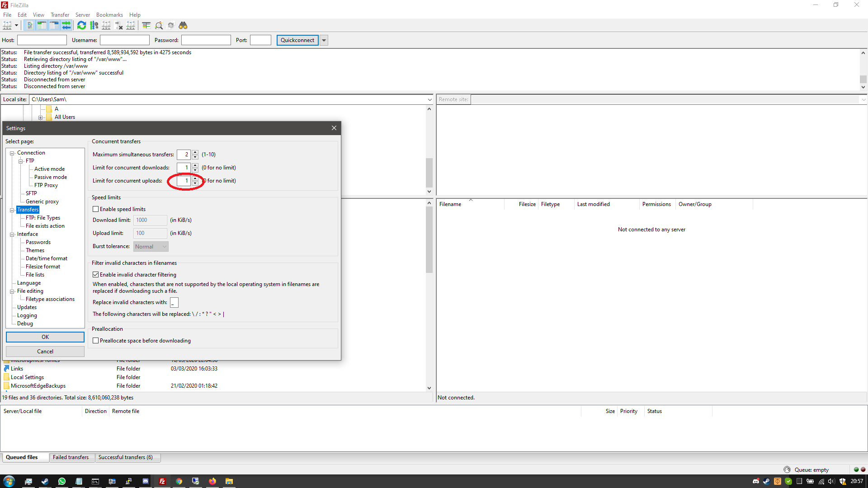
Task: Switch to Failed transfers tab
Action: 71,457
